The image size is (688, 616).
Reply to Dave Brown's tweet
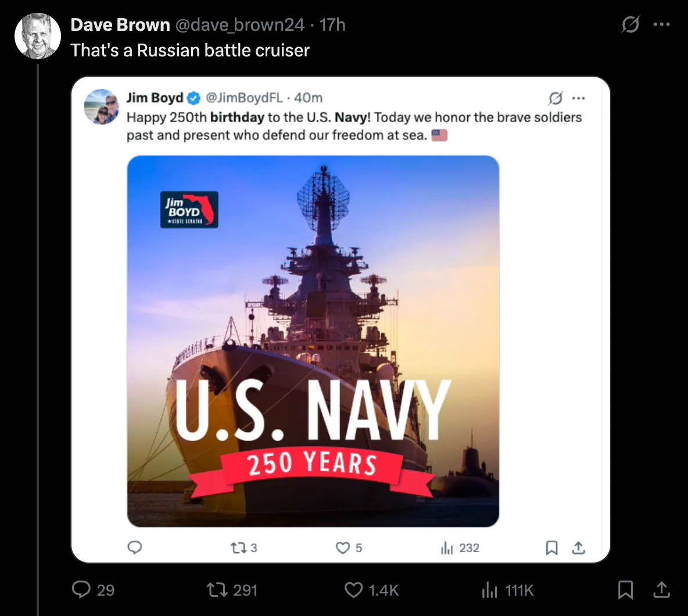[x=81, y=590]
